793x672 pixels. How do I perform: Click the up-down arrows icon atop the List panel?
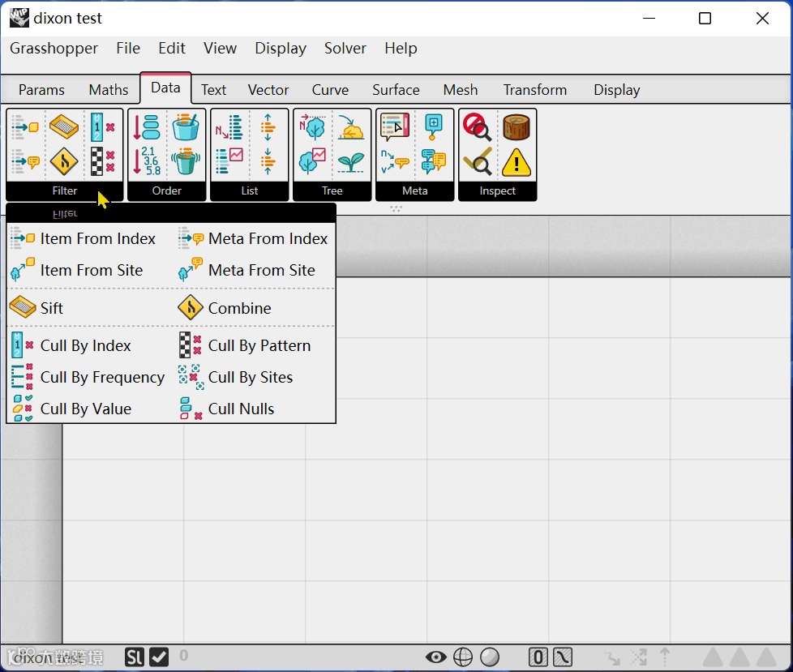(x=268, y=127)
